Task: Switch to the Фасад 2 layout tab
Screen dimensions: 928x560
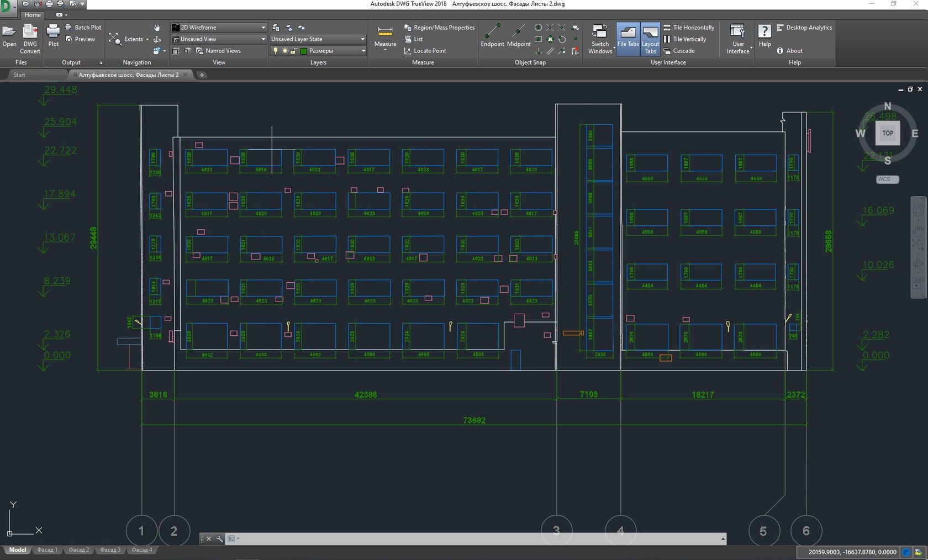Action: click(78, 550)
